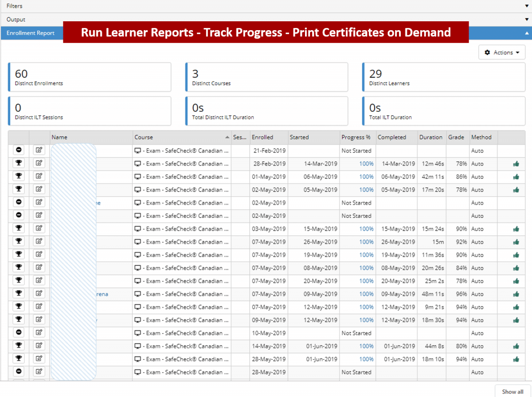Click the thumbs-up icon in the 96% grade row

(x=516, y=294)
